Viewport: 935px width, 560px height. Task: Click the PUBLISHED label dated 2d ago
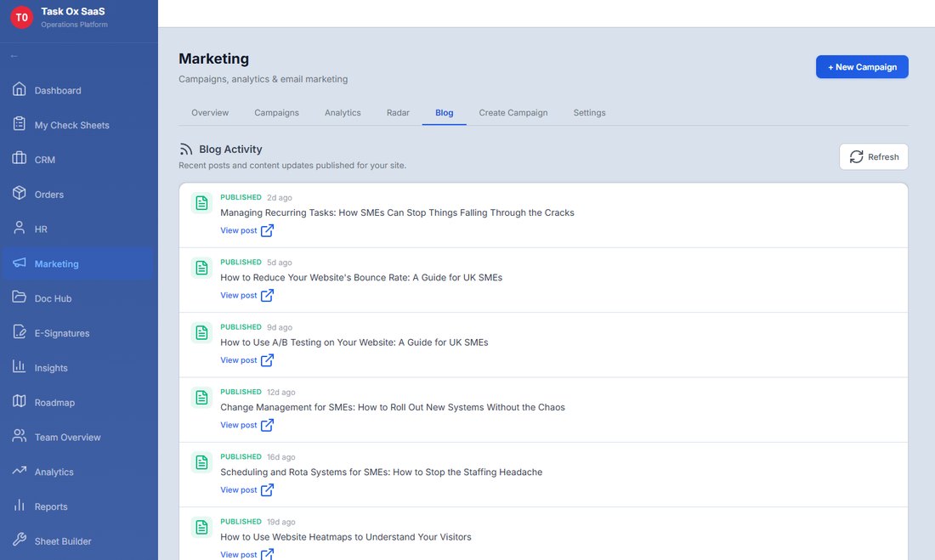241,197
